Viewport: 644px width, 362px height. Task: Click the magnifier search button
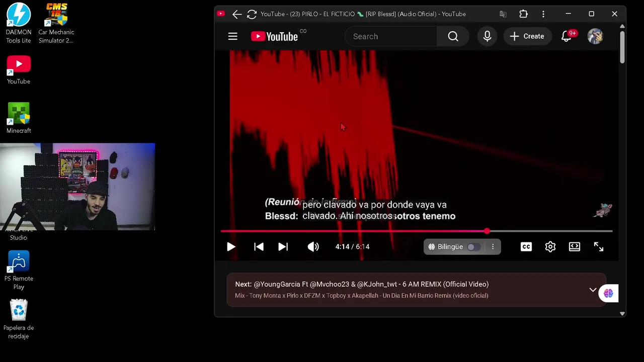click(x=453, y=36)
